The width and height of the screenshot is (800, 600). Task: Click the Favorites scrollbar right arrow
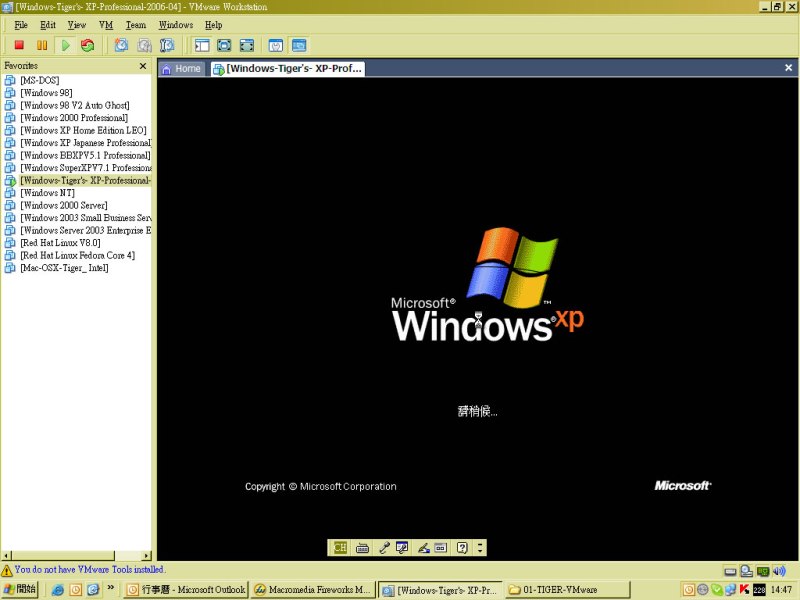[147, 556]
